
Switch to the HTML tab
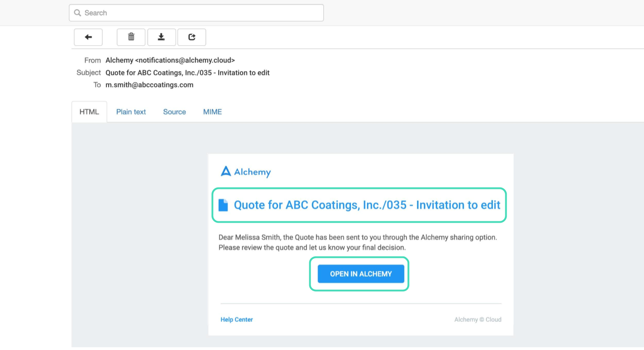point(89,112)
